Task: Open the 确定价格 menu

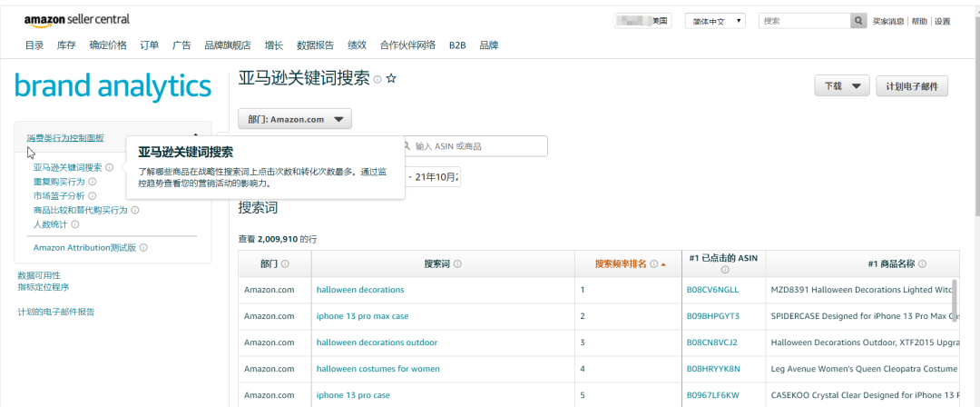Action: [x=107, y=45]
